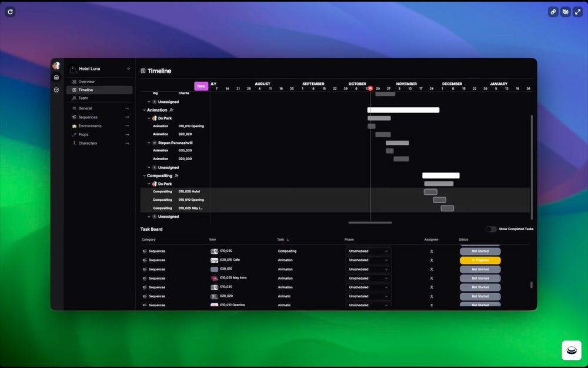
Task: Open the chat widget icon at bottom-right
Action: click(x=572, y=350)
